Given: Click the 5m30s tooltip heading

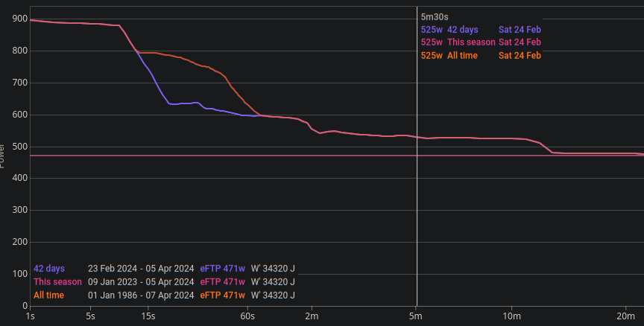Looking at the screenshot, I should [435, 16].
